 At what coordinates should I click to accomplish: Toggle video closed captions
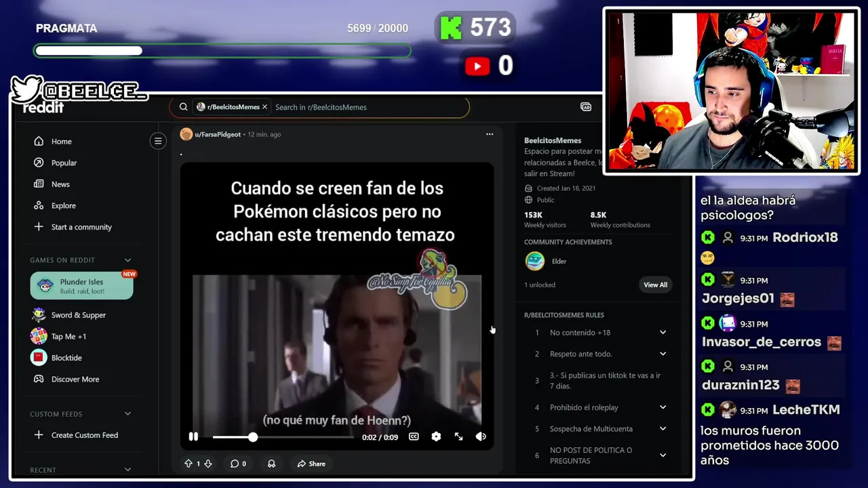(x=414, y=437)
